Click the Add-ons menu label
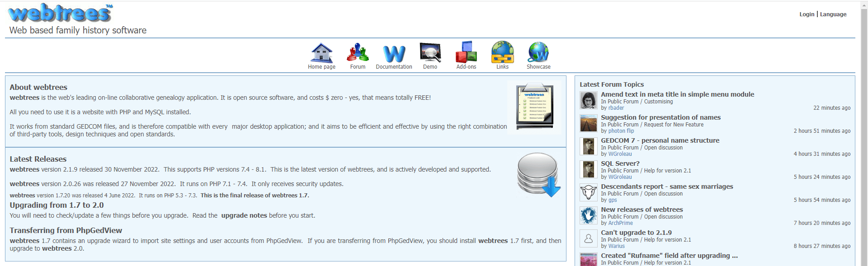The width and height of the screenshot is (868, 266). [466, 67]
